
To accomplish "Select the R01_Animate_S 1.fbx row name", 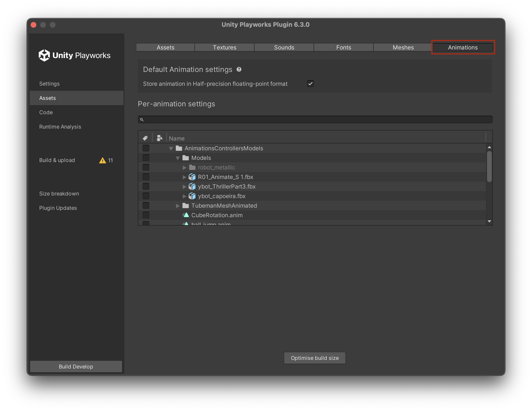I will tap(226, 177).
